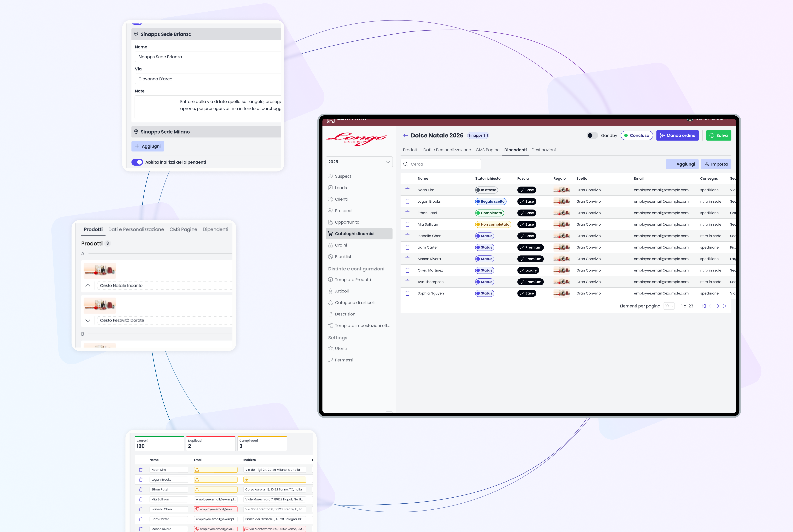Disable Abilita indirizzi dei dipendenti switch
The image size is (793, 532).
(x=137, y=162)
